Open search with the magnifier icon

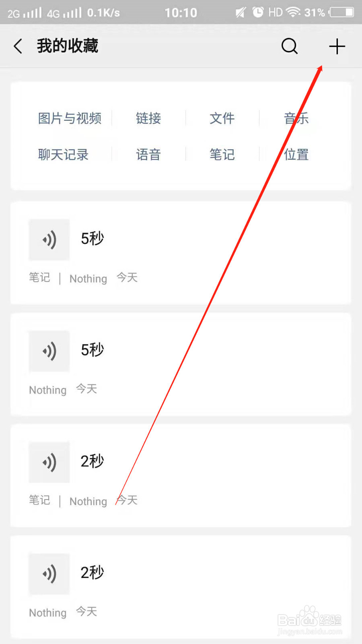tap(289, 46)
